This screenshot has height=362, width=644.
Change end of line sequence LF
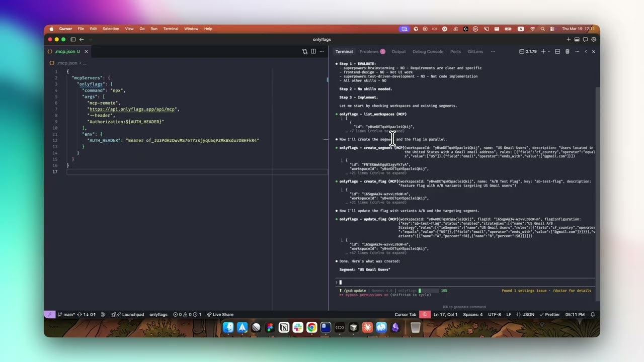(x=509, y=314)
